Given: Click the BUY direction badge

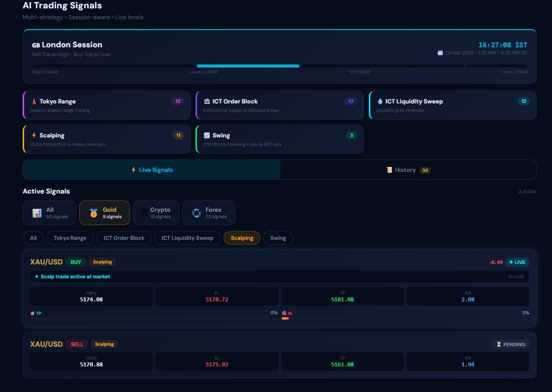Looking at the screenshot, I should point(76,262).
